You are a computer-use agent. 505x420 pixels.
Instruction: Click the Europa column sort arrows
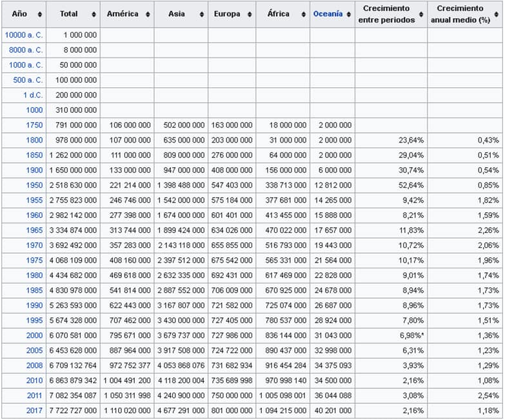(249, 14)
